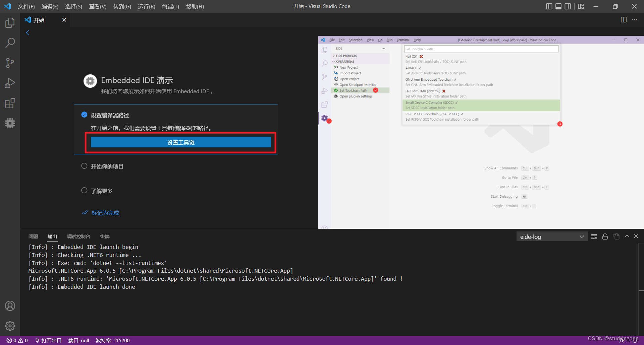Toggle primary side bar layout icon
The height and width of the screenshot is (345, 644).
[x=549, y=6]
